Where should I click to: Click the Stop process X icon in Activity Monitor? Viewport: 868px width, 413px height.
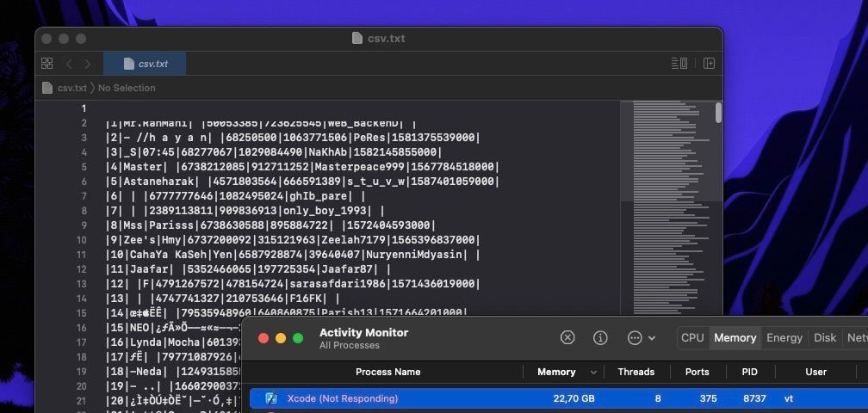(567, 338)
